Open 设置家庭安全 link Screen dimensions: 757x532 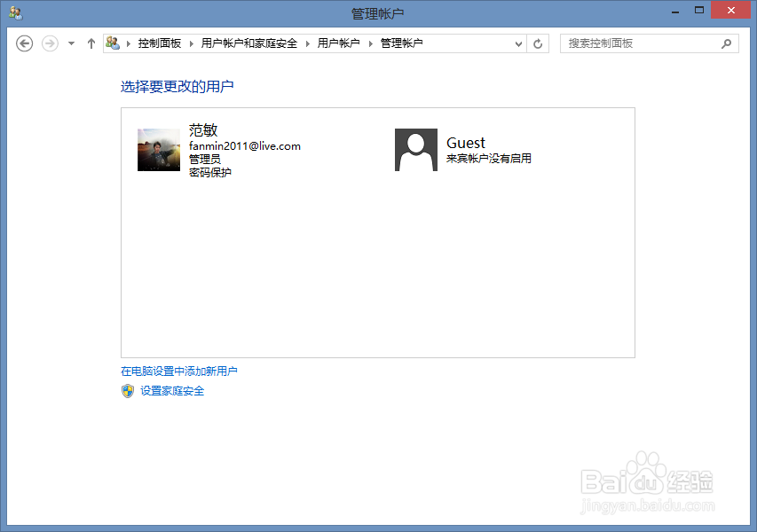(x=172, y=391)
